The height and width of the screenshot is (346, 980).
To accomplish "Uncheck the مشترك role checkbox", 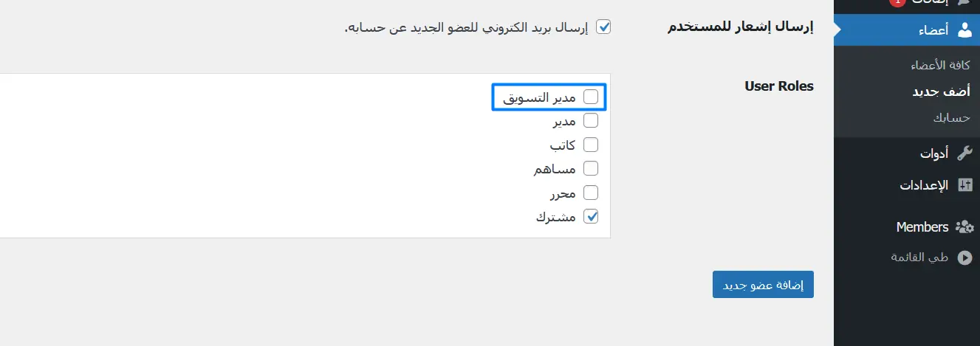I will [x=591, y=217].
